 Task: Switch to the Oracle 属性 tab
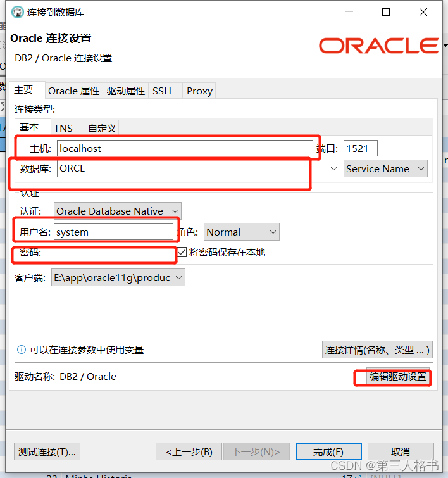(x=74, y=91)
